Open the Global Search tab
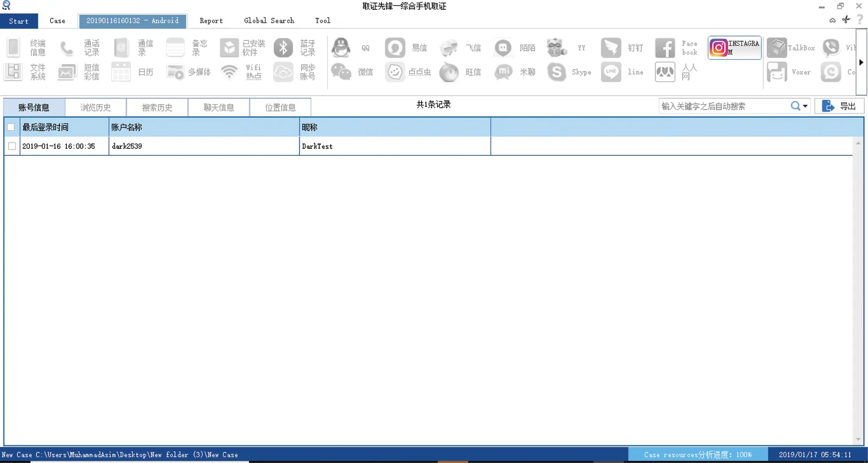 click(269, 21)
